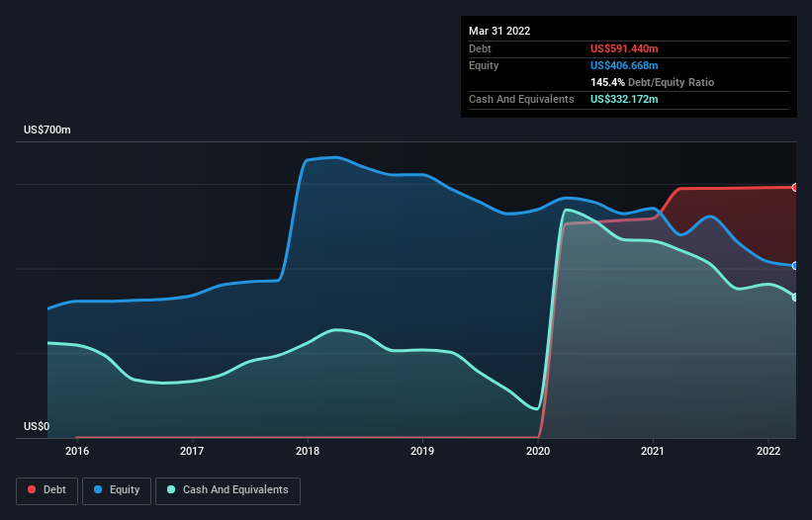Click the US$332.172m cash value
The image size is (812, 520).
pyautogui.click(x=624, y=99)
